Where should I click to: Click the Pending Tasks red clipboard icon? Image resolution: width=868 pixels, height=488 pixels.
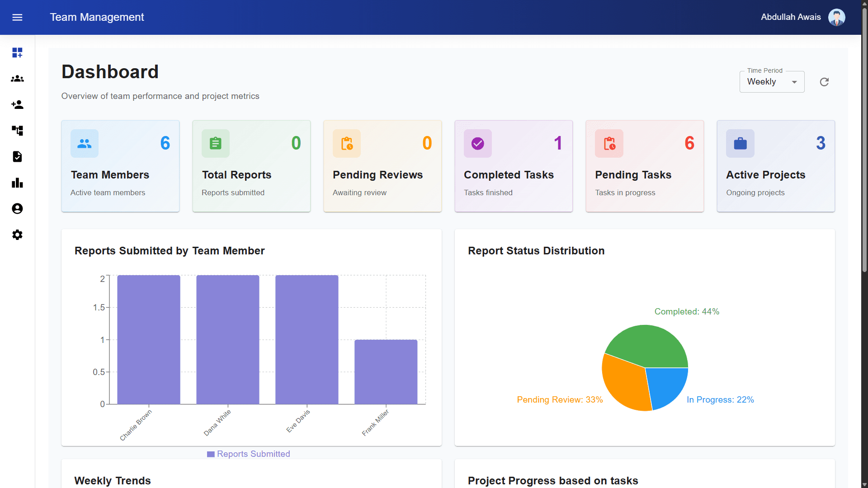click(609, 144)
